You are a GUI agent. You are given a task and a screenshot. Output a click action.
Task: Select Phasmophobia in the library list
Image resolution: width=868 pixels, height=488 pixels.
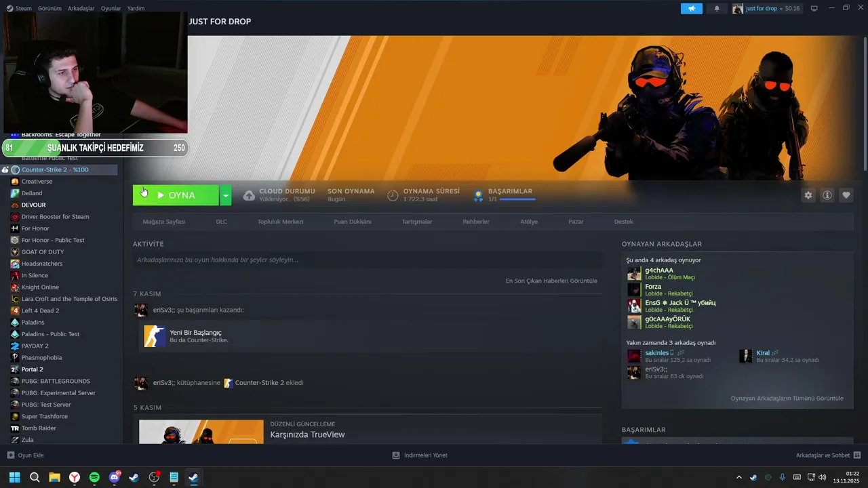(41, 358)
